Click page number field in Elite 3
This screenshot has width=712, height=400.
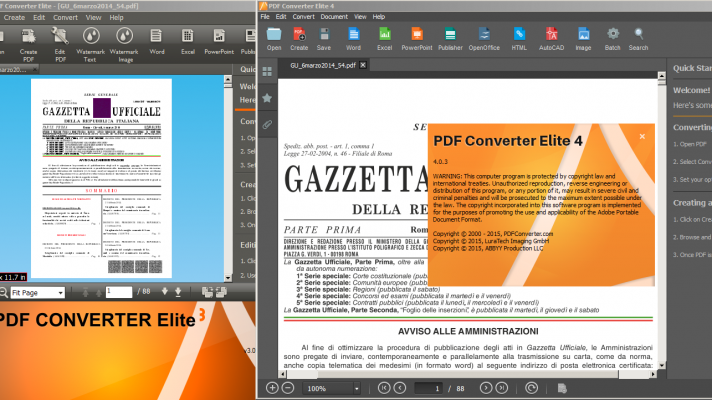point(119,292)
